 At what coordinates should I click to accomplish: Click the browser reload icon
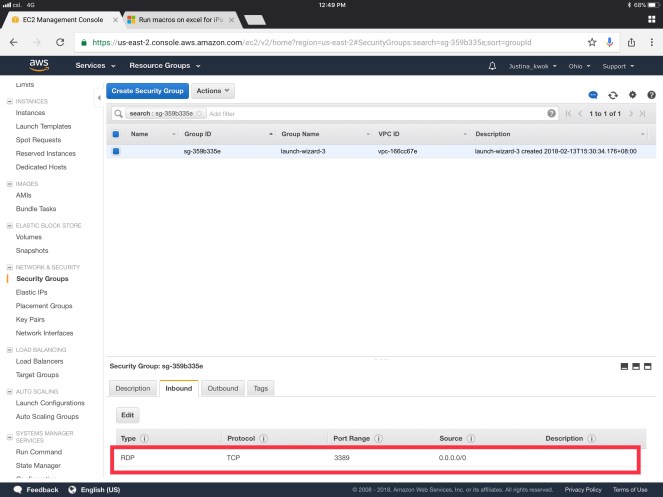60,42
